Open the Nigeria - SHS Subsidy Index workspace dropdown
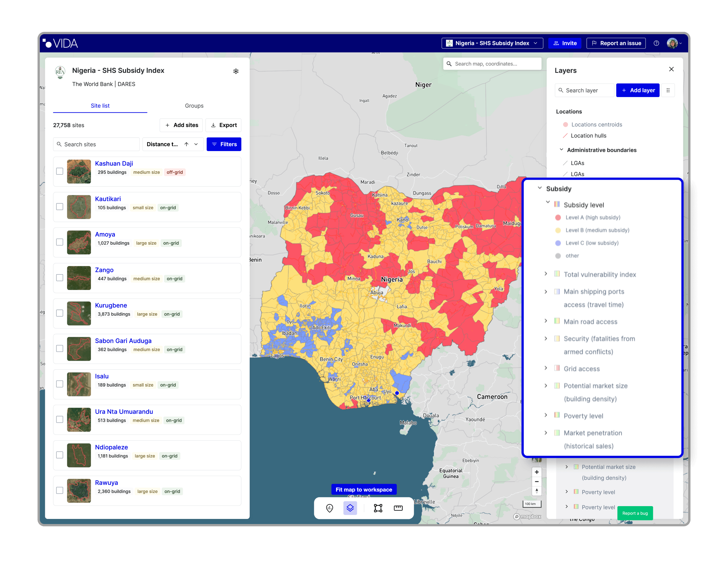This screenshot has width=728, height=569. 492,43
